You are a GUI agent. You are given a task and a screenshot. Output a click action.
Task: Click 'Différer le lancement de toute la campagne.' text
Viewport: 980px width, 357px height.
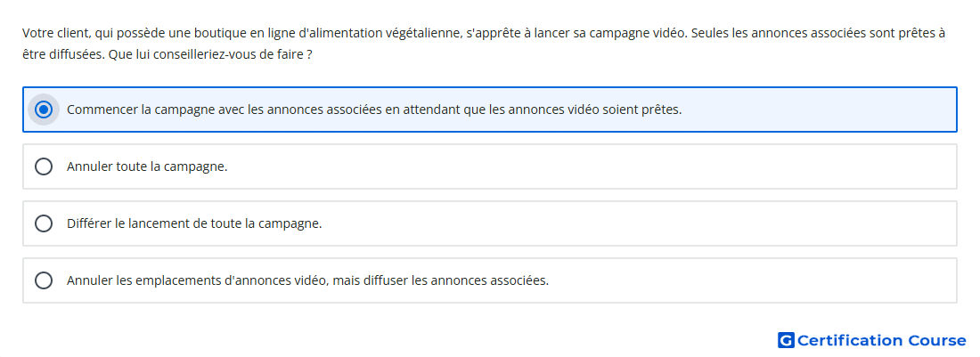pos(194,223)
